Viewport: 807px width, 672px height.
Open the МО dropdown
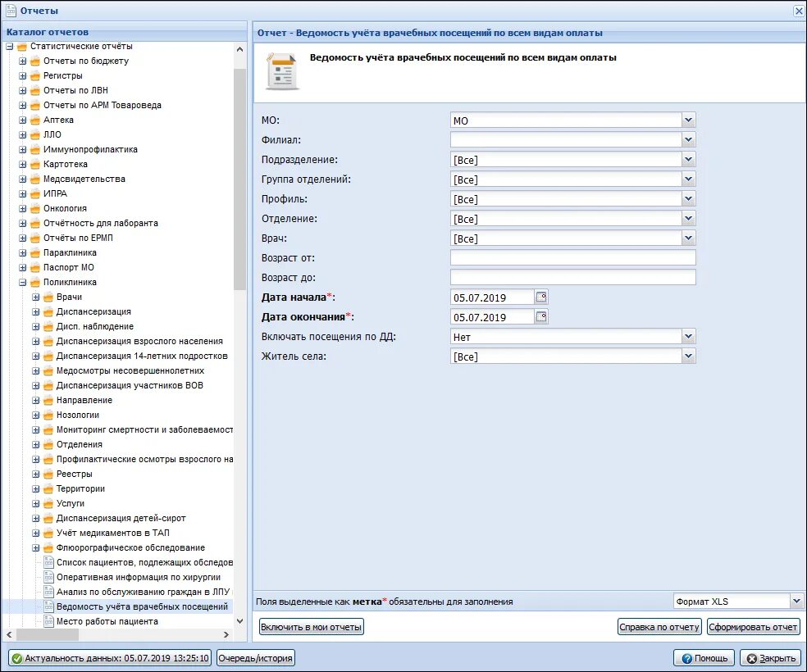pos(689,120)
